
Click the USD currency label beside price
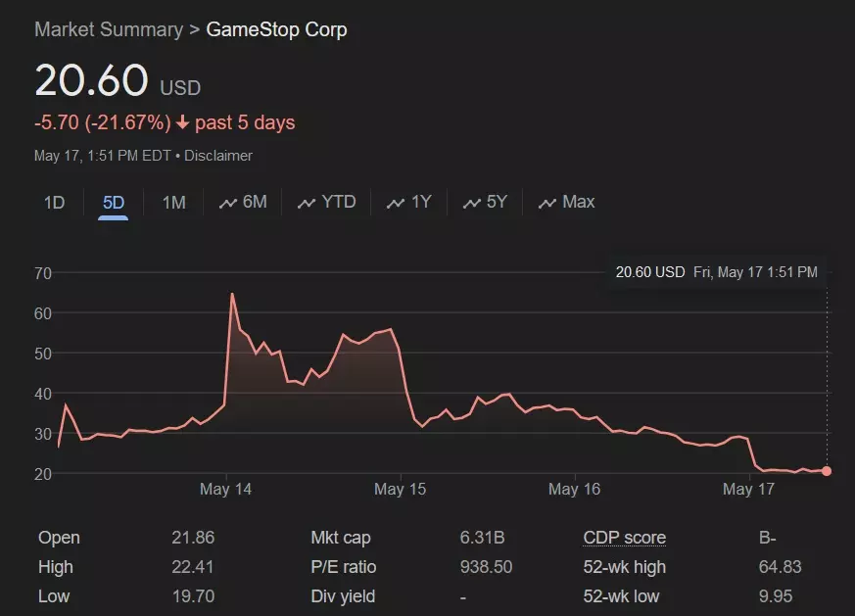180,88
